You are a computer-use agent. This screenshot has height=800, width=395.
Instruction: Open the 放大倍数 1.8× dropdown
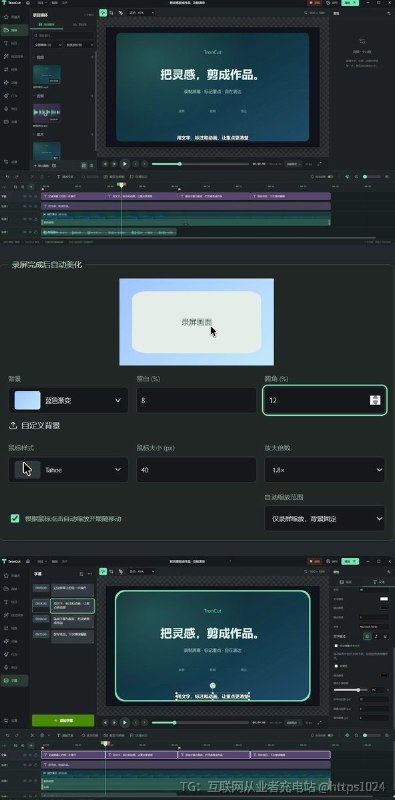pyautogui.click(x=325, y=469)
